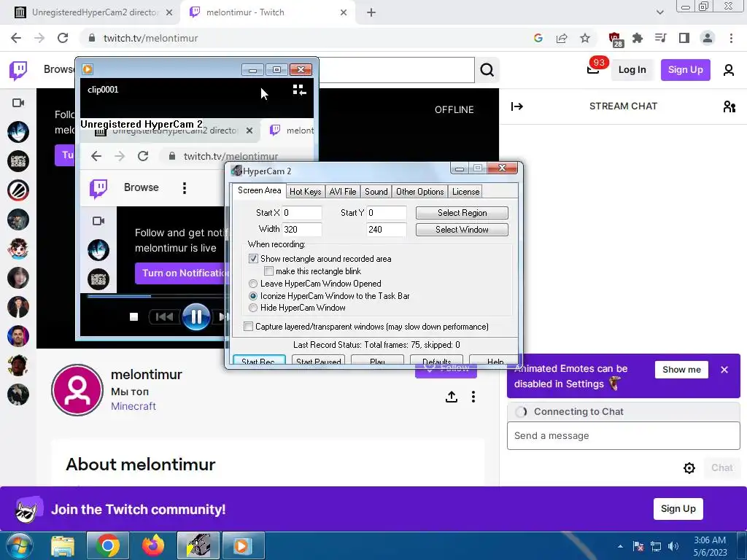Collapse stream chat with the arrow icon
Image resolution: width=747 pixels, height=560 pixels.
coord(517,106)
